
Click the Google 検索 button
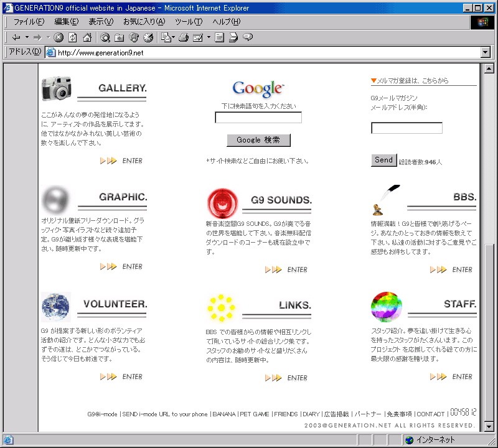pos(258,140)
